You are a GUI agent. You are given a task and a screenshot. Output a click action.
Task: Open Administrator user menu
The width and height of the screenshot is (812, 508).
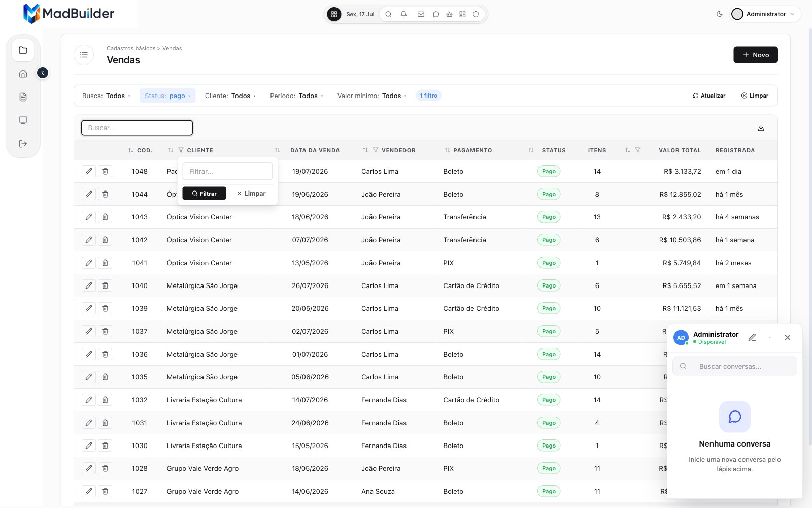pyautogui.click(x=765, y=14)
